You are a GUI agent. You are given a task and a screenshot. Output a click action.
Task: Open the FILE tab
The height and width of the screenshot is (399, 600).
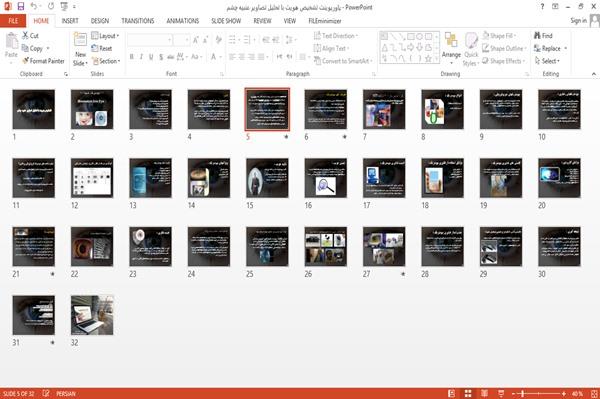point(13,21)
